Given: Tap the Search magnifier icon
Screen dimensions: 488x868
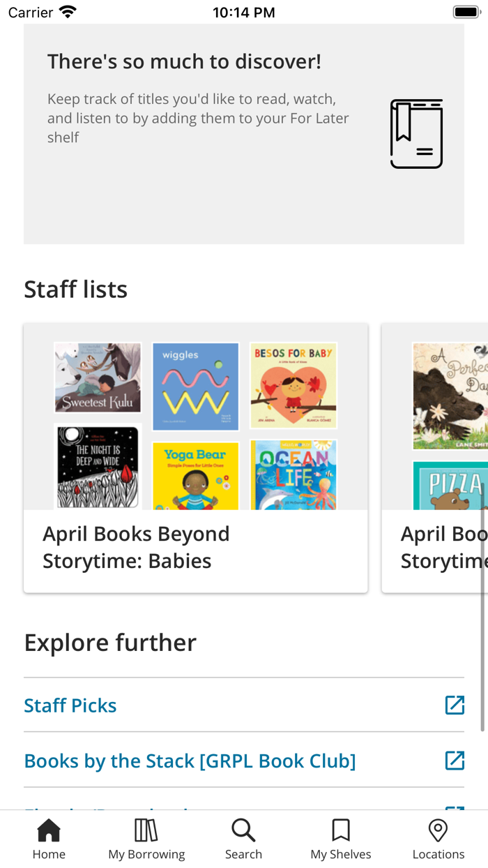Looking at the screenshot, I should click(x=243, y=830).
